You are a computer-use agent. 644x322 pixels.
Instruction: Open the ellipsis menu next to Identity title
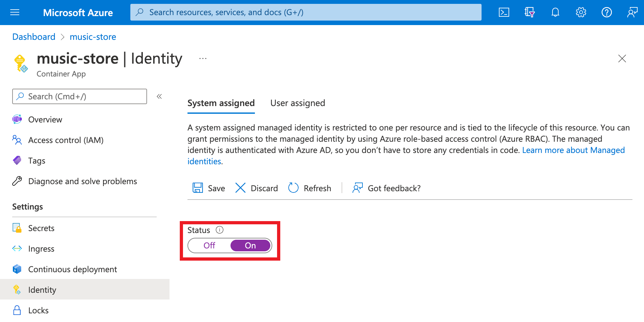point(203,58)
